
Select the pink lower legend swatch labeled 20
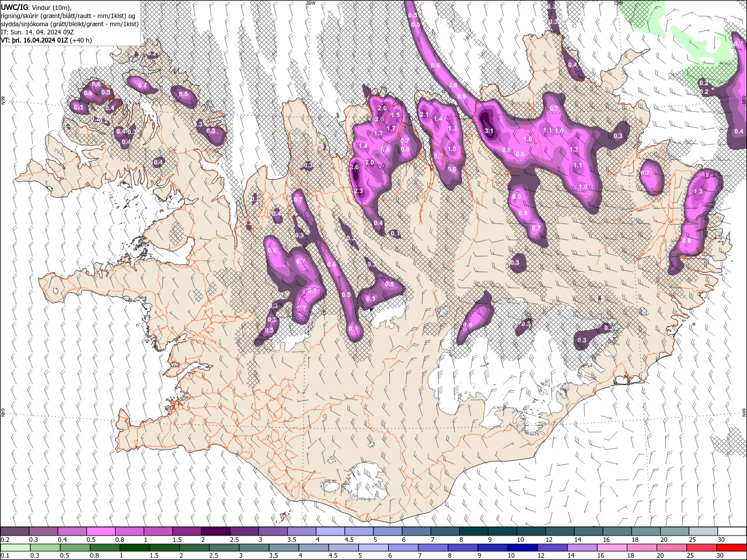[672, 548]
